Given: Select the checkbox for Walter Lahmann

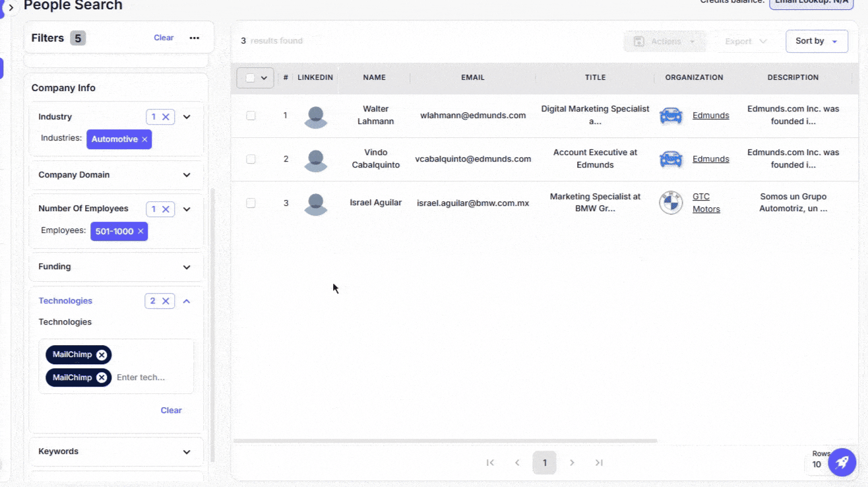Looking at the screenshot, I should pos(251,115).
